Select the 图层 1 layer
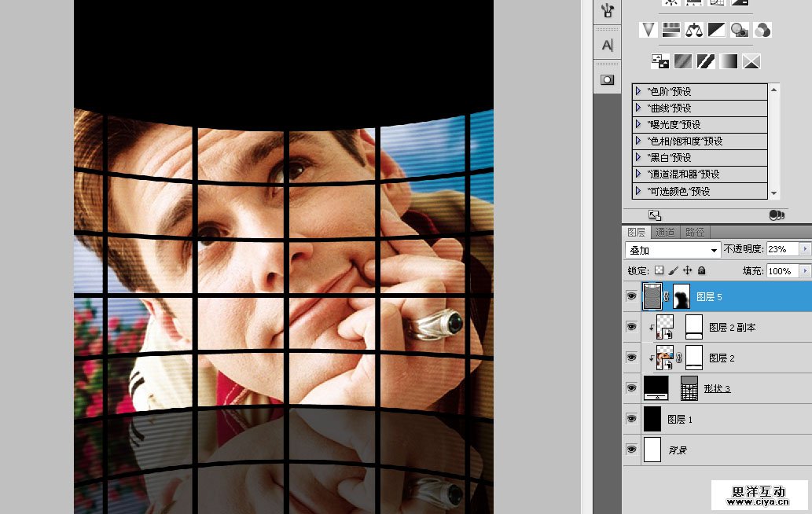This screenshot has height=514, width=812. 679,420
